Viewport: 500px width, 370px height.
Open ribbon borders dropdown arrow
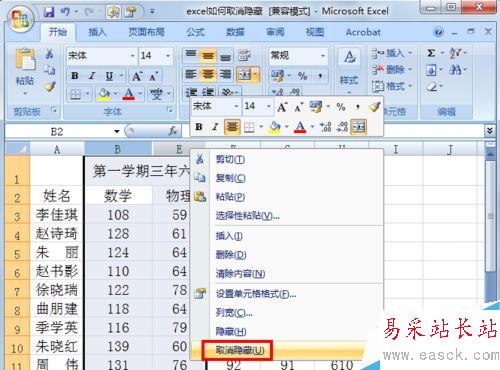coord(87,94)
